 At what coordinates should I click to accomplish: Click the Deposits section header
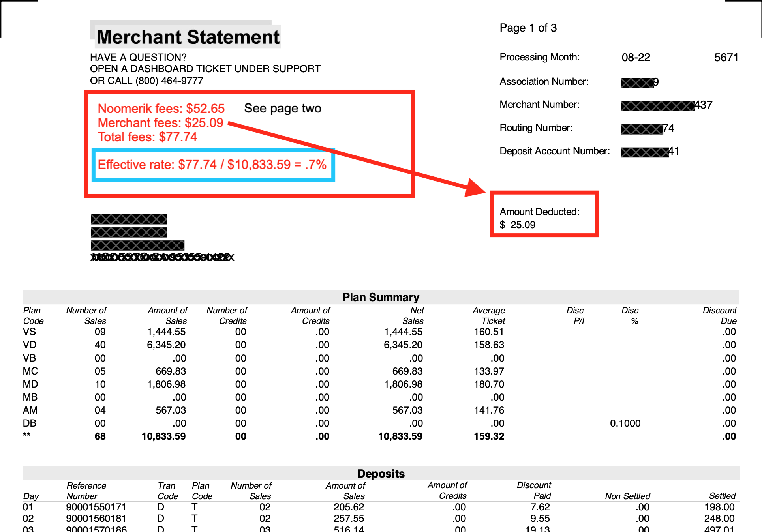(x=381, y=474)
